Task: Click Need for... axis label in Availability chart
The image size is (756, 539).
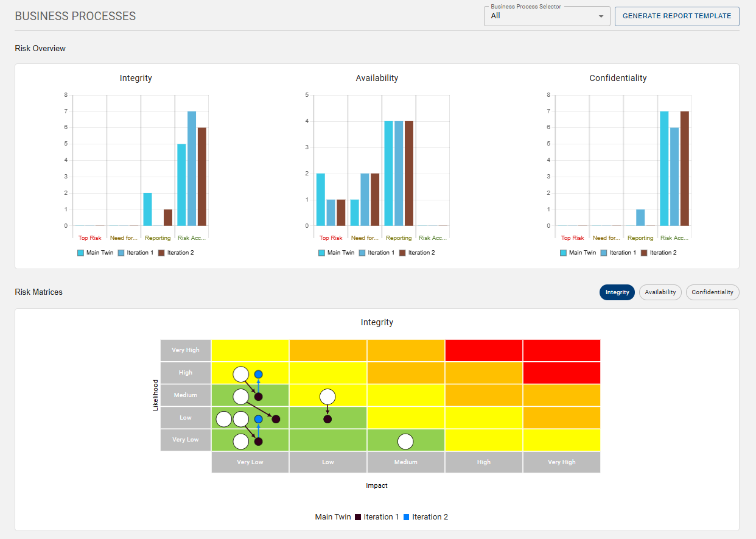Action: [x=365, y=238]
